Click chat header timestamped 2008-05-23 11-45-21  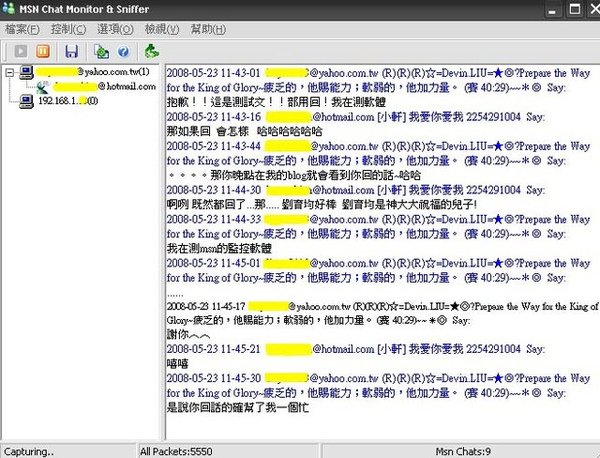pos(355,349)
